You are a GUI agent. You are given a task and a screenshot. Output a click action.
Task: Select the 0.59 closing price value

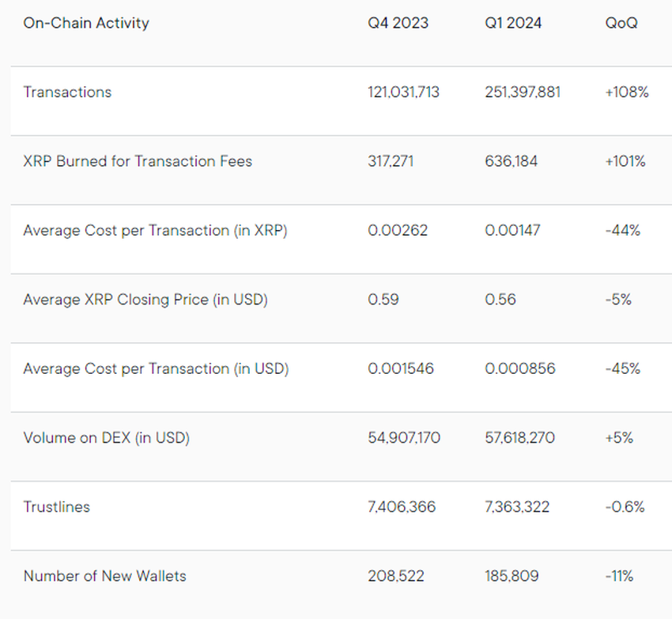tap(383, 300)
